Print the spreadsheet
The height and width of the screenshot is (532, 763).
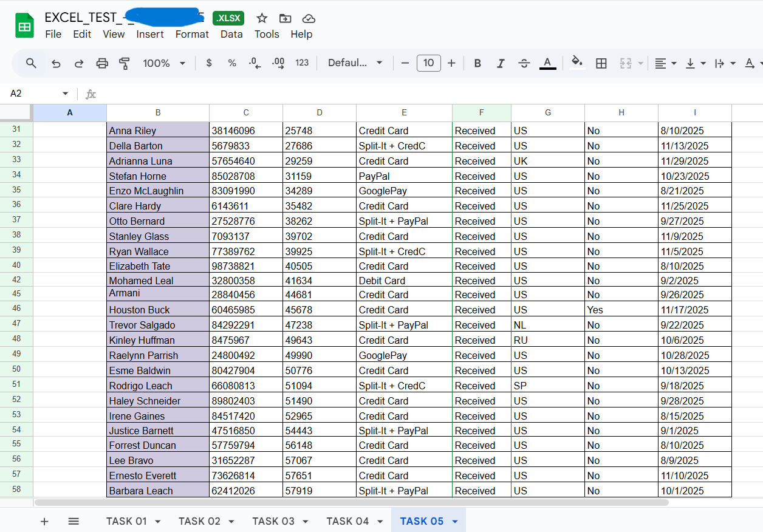click(102, 63)
